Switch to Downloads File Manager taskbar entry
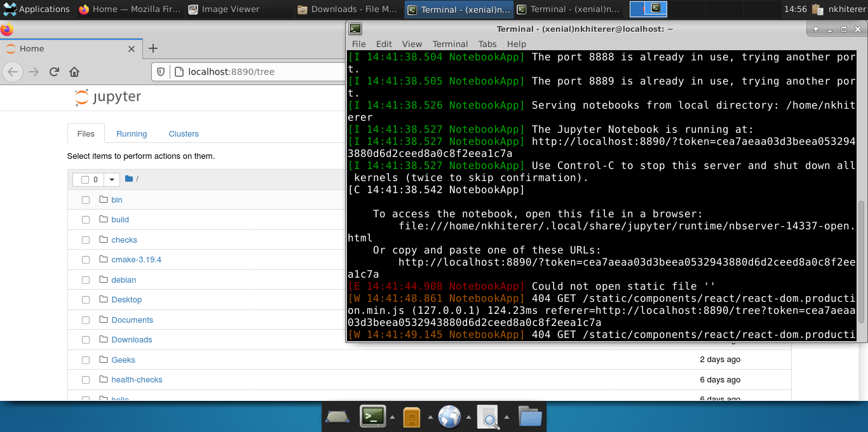Image resolution: width=868 pixels, height=432 pixels. coord(348,10)
